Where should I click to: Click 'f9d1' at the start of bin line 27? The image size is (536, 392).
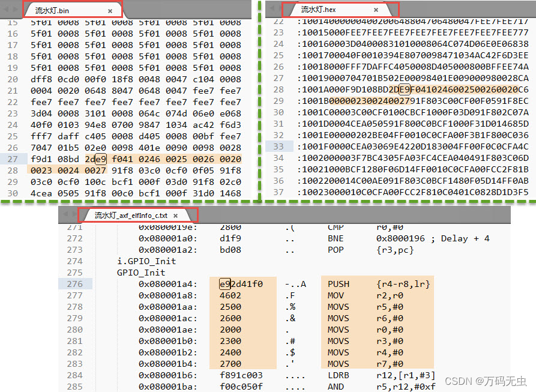pyautogui.click(x=41, y=159)
